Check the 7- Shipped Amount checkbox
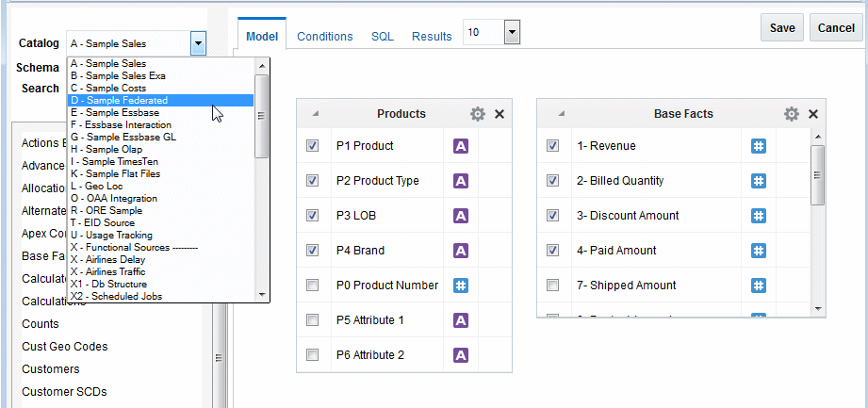The width and height of the screenshot is (868, 408). [553, 286]
